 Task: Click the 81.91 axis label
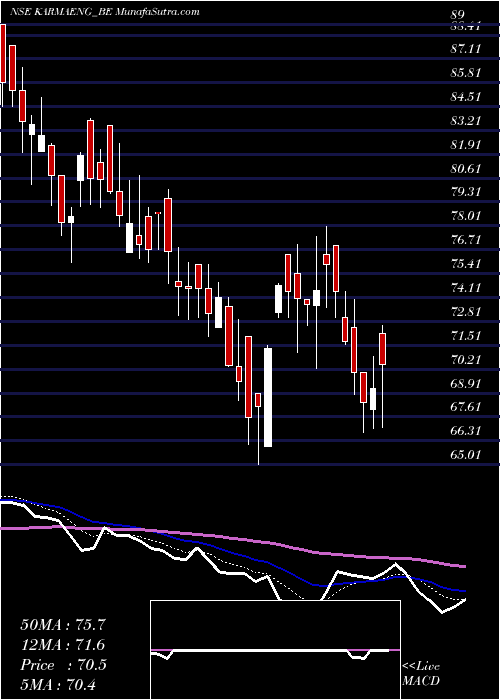coord(466,145)
